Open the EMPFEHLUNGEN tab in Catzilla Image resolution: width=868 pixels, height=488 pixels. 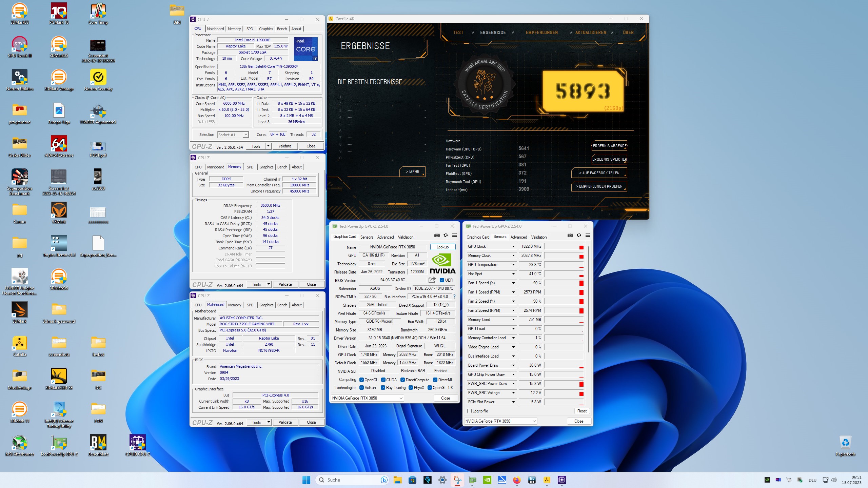(x=541, y=33)
